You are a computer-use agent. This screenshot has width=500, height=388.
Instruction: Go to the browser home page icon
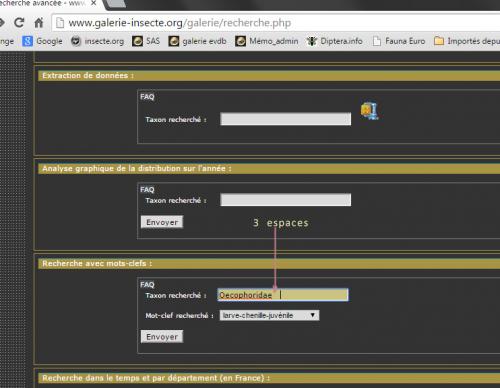pos(39,23)
